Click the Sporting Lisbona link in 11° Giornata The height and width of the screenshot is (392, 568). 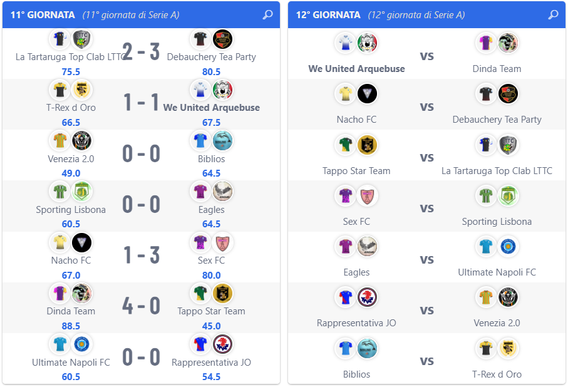[x=71, y=210]
